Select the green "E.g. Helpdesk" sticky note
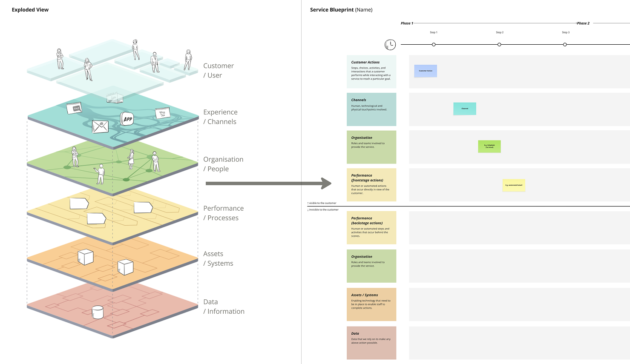 point(489,146)
